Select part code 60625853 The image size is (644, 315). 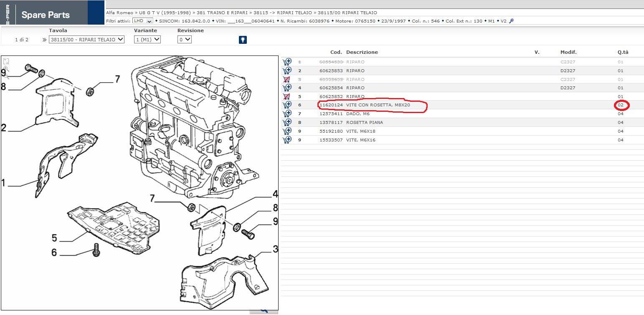click(x=331, y=71)
